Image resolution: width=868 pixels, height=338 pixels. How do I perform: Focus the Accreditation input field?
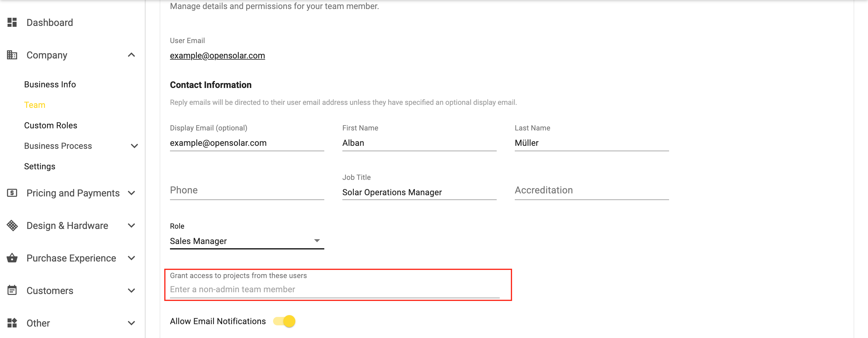tap(592, 191)
